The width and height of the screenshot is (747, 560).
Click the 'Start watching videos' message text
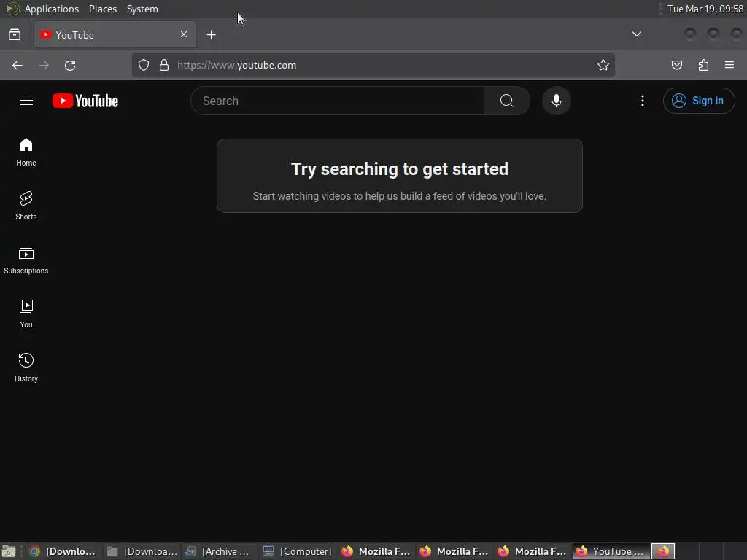[400, 196]
